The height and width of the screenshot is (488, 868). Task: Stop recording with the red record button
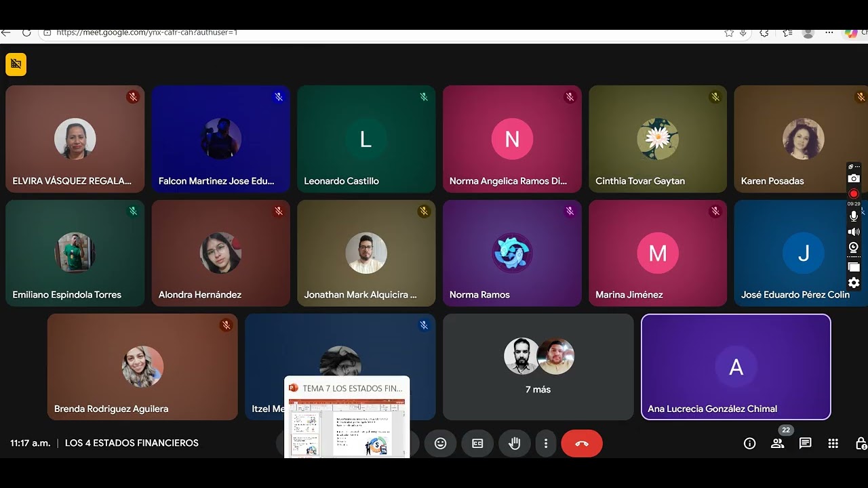854,194
